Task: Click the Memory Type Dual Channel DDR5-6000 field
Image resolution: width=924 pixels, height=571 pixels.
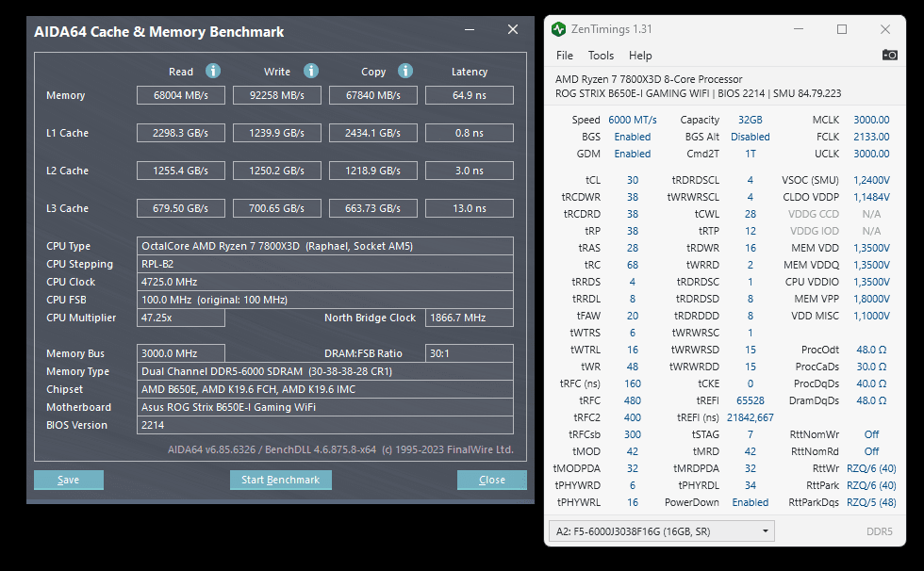Action: (x=324, y=371)
